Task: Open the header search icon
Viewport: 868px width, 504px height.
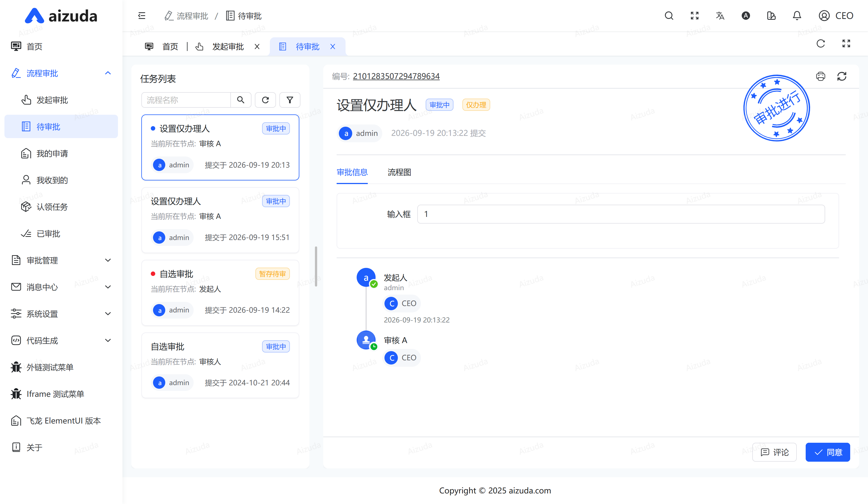Action: (669, 16)
